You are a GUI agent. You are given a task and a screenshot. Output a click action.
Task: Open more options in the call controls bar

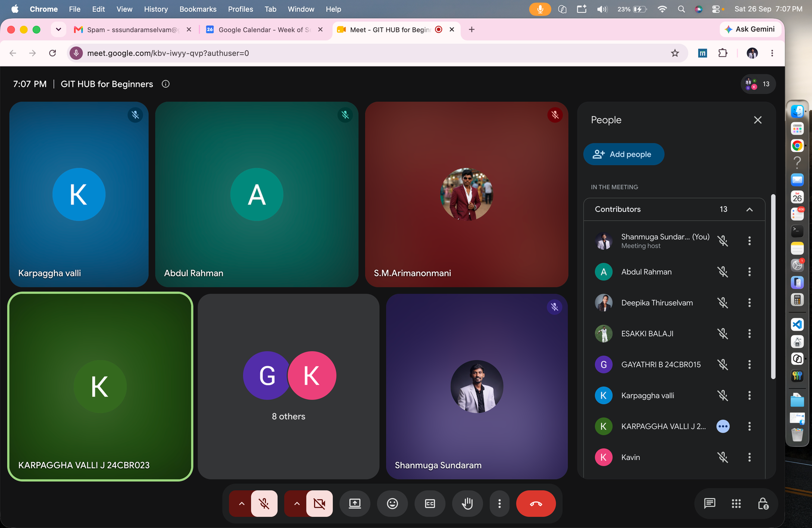point(499,504)
